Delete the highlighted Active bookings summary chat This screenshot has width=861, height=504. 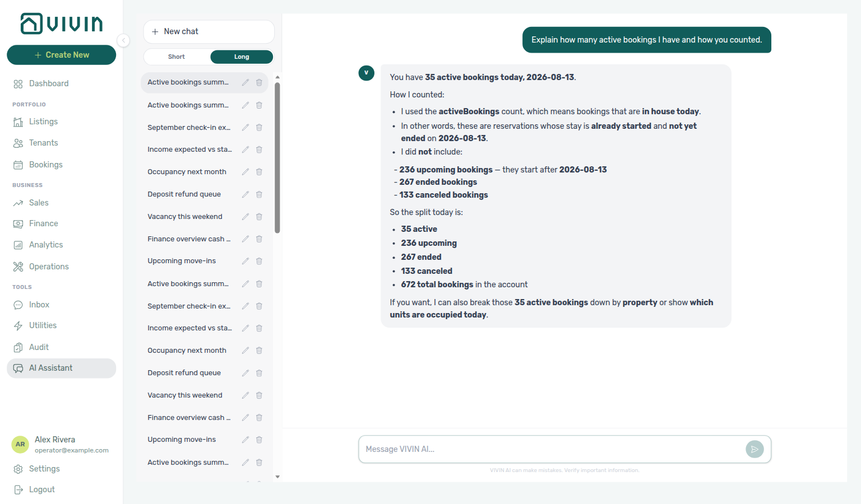click(259, 82)
